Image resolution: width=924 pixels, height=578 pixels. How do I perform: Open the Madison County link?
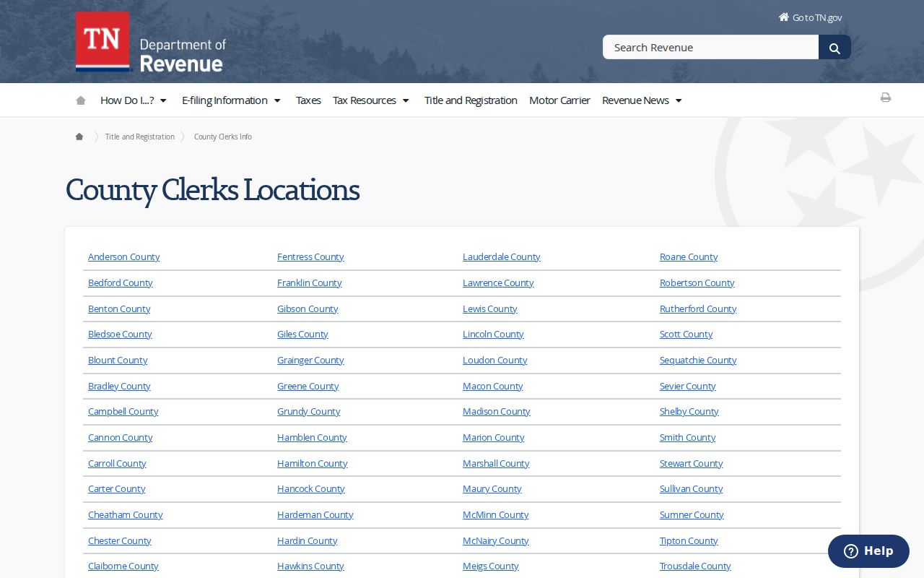click(x=497, y=412)
